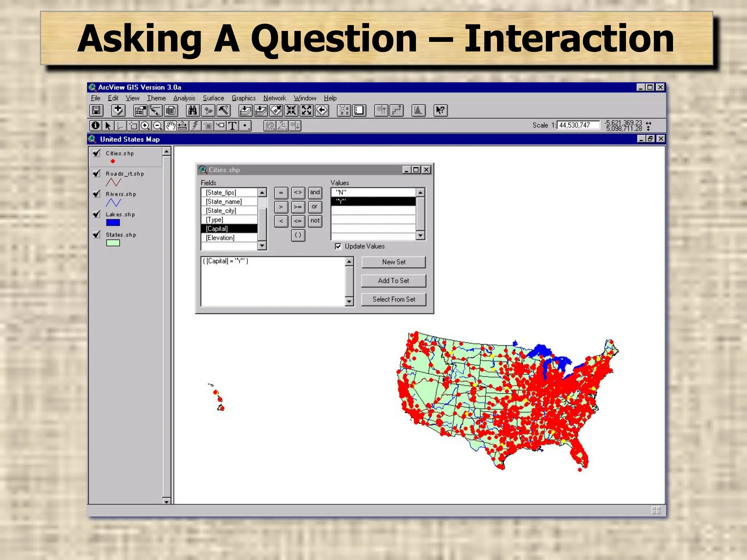Click legend panel scroll-up arrow
Screen dimensions: 747x560
166,151
